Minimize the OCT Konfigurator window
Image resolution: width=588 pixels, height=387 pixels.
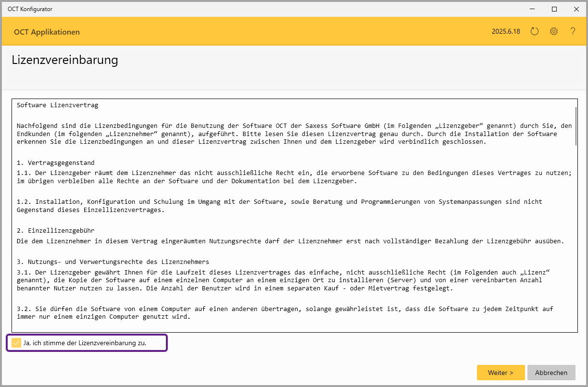pos(532,9)
